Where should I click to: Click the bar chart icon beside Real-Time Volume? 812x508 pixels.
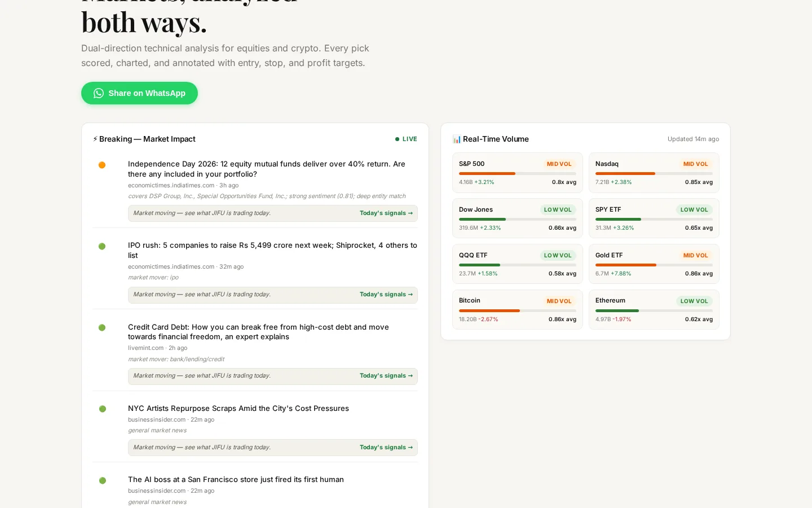tap(457, 139)
